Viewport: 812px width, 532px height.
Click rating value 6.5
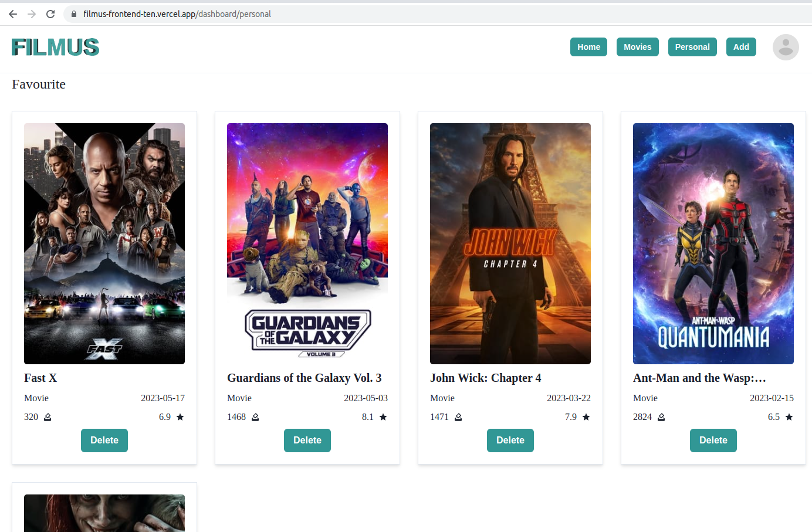click(x=774, y=417)
